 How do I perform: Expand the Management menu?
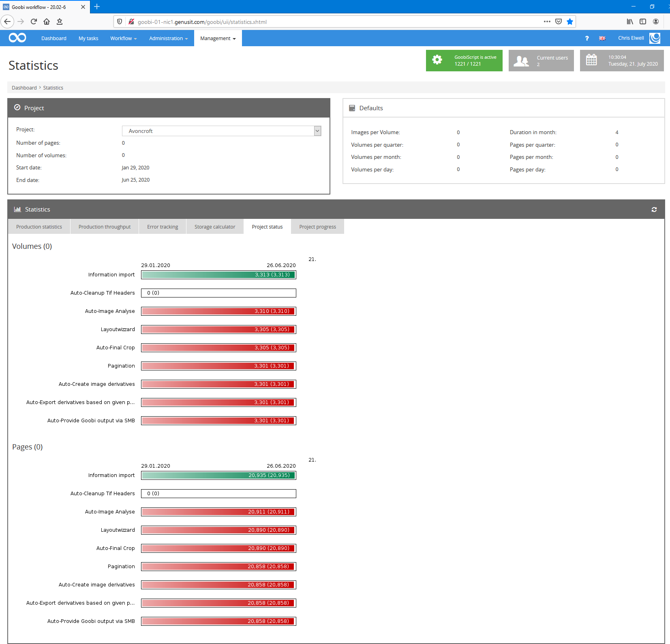click(x=218, y=38)
